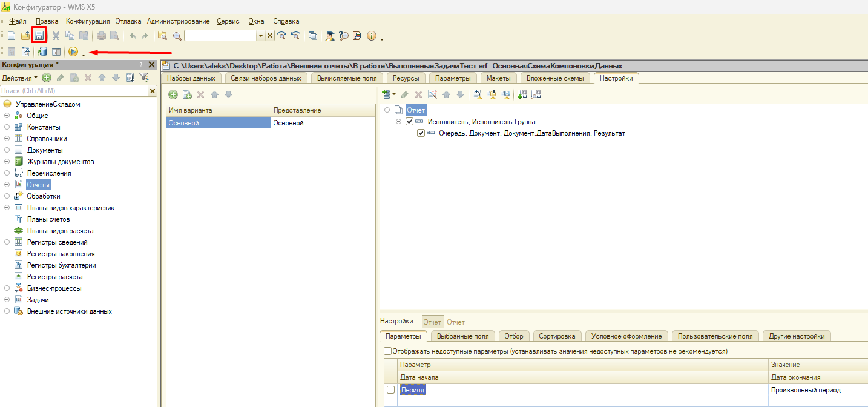Start debugging with the yellow play icon
This screenshot has width=868, height=407.
pos(73,52)
